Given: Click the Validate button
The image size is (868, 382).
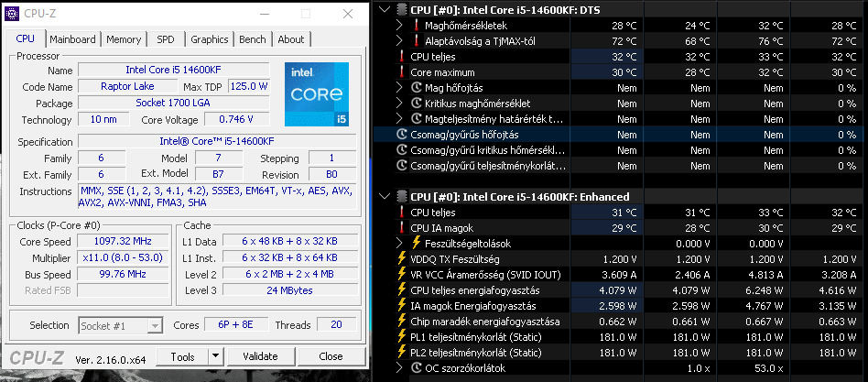Looking at the screenshot, I should point(260,356).
